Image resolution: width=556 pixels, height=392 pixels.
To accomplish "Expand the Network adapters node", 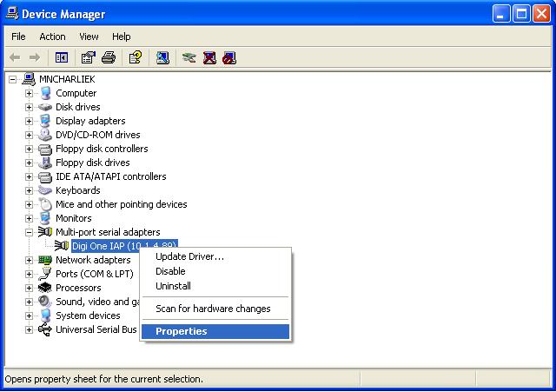I will [x=29, y=260].
